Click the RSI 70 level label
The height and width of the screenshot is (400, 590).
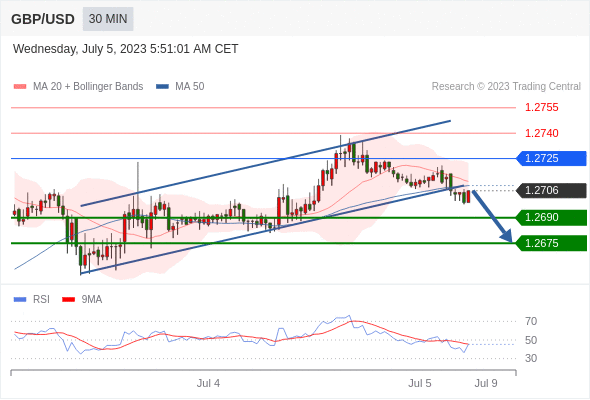pos(531,321)
